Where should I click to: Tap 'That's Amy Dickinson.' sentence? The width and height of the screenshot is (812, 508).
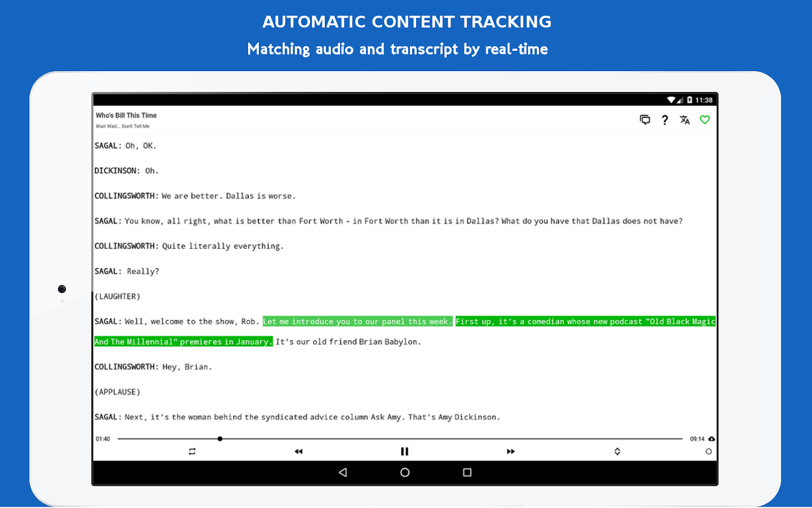454,417
